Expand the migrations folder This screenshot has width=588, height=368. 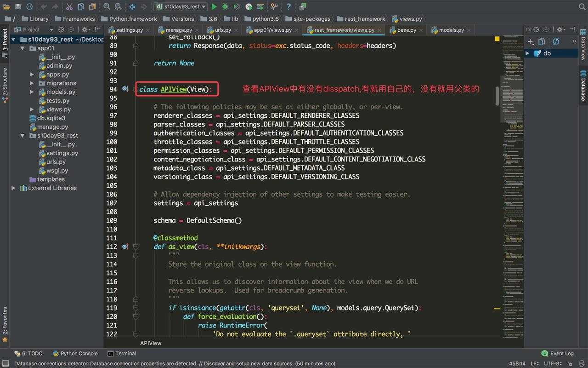[x=32, y=83]
